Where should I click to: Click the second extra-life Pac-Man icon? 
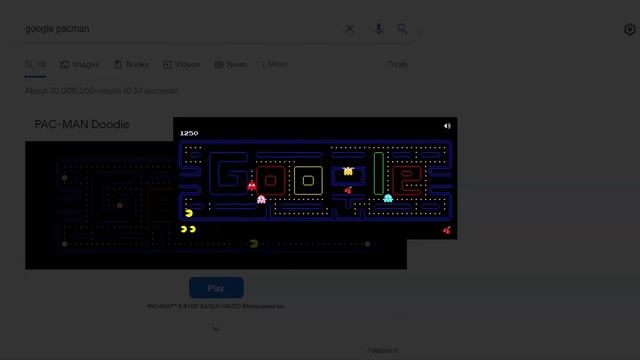pos(193,229)
